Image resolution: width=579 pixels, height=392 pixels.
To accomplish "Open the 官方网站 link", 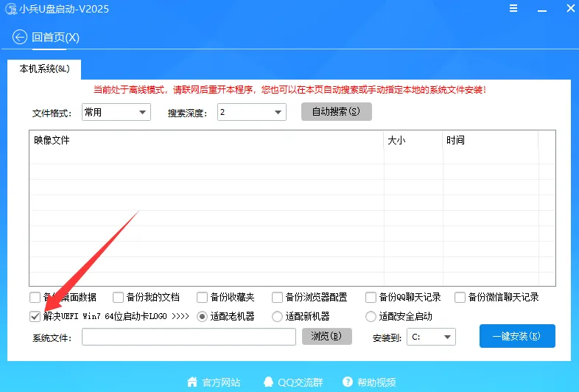I will 221,382.
